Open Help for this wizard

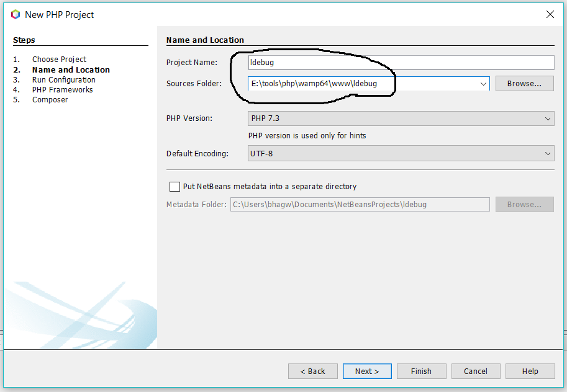[x=530, y=371]
